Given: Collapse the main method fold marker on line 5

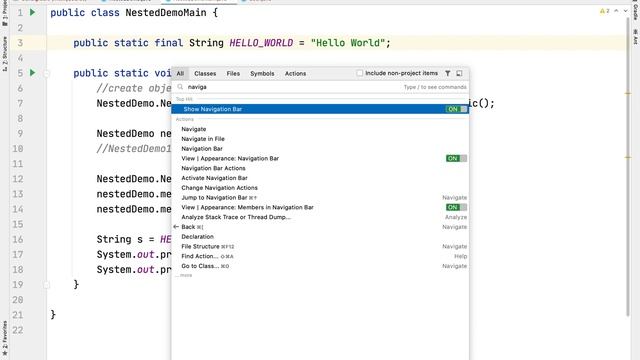Looking at the screenshot, I should click(x=47, y=74).
